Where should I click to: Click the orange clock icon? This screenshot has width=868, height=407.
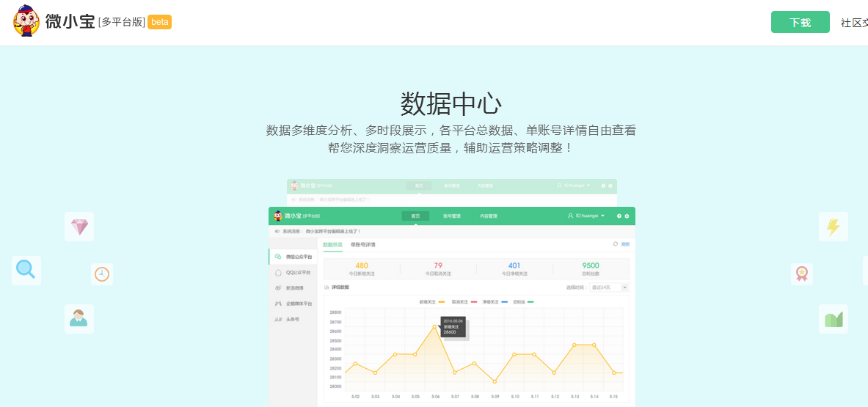[102, 274]
